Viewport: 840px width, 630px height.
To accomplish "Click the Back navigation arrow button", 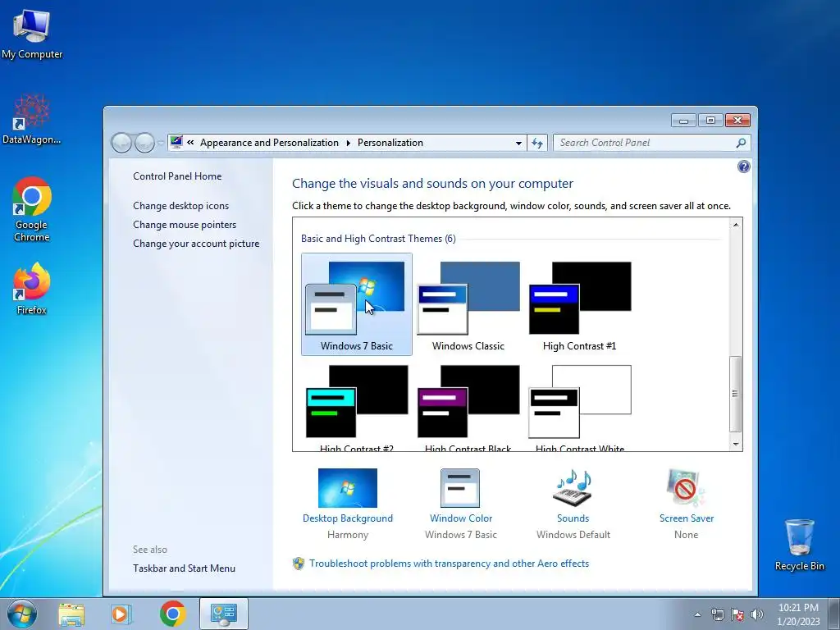I will tap(121, 143).
